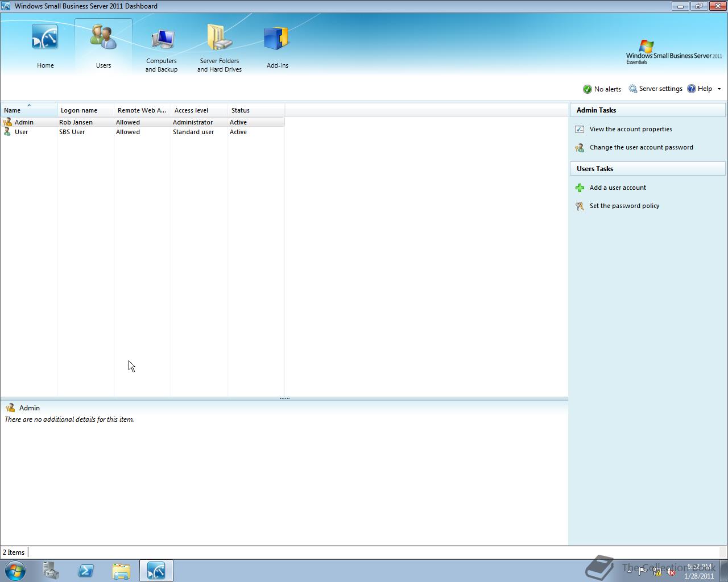This screenshot has width=728, height=582.
Task: Open Help link text
Action: [705, 89]
